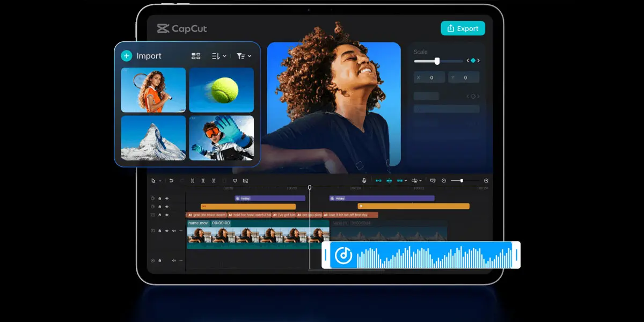This screenshot has height=322, width=644.
Task: Click the zoom in plus icon
Action: pos(486,181)
